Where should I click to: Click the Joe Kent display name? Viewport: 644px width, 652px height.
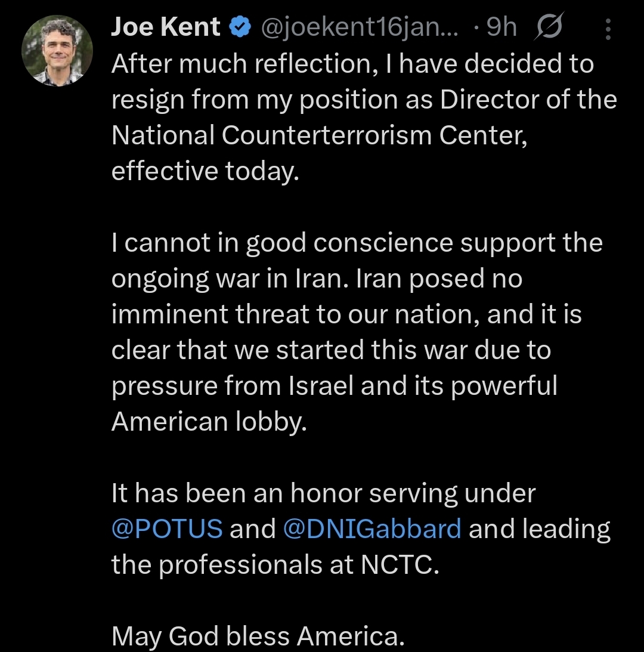pyautogui.click(x=166, y=27)
